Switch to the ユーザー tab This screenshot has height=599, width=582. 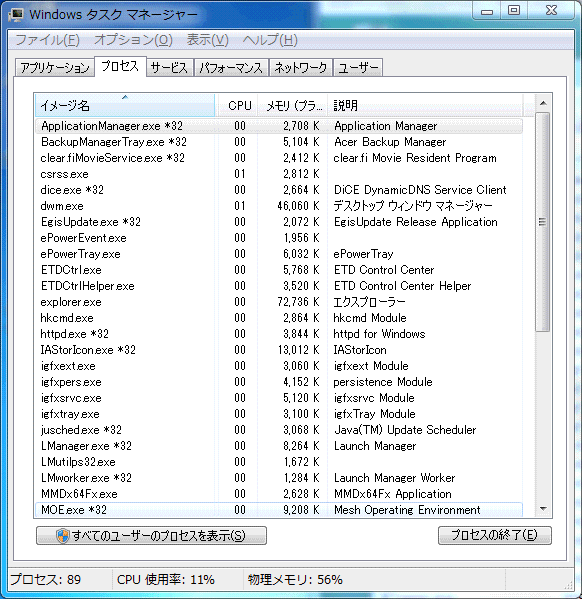point(358,68)
